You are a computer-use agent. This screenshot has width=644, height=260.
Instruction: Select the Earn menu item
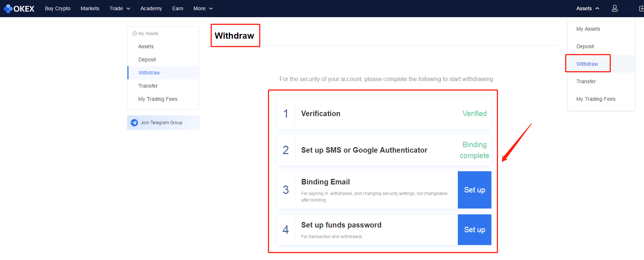[x=178, y=8]
